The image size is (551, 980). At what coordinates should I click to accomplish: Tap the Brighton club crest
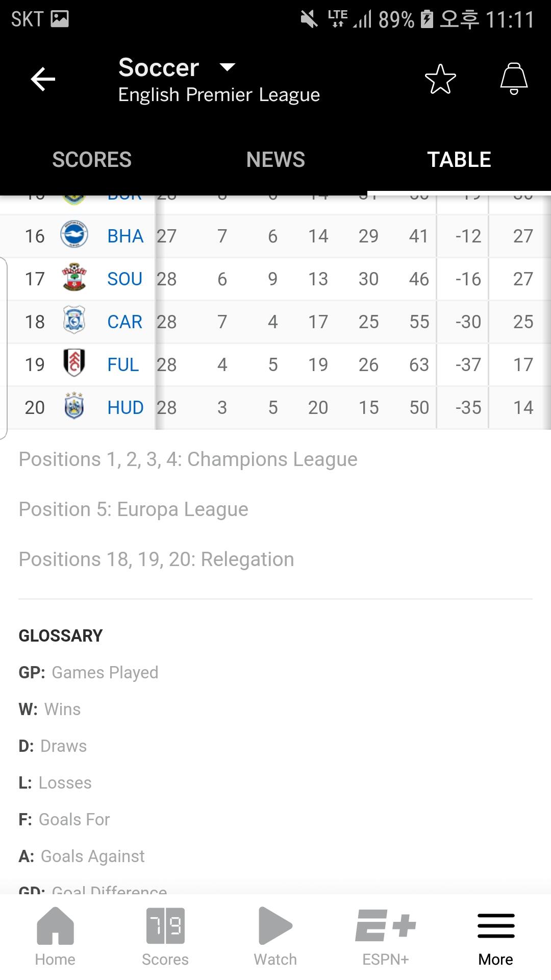pyautogui.click(x=74, y=235)
